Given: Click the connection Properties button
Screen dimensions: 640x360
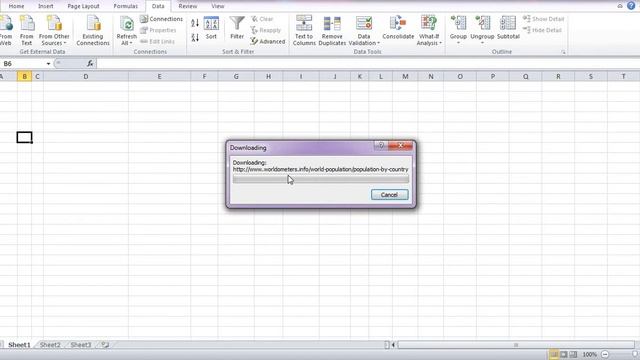Looking at the screenshot, I should (x=158, y=30).
